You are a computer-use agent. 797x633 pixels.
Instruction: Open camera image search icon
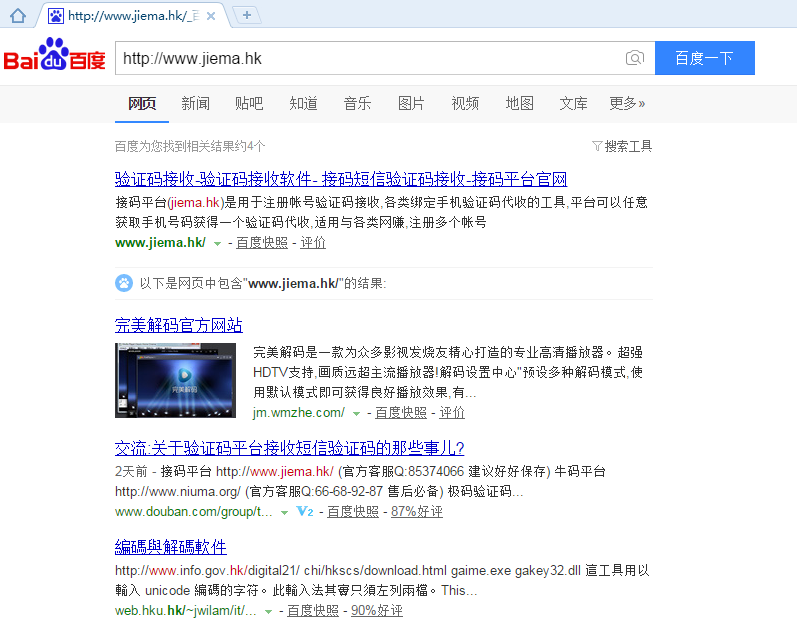[x=635, y=58]
